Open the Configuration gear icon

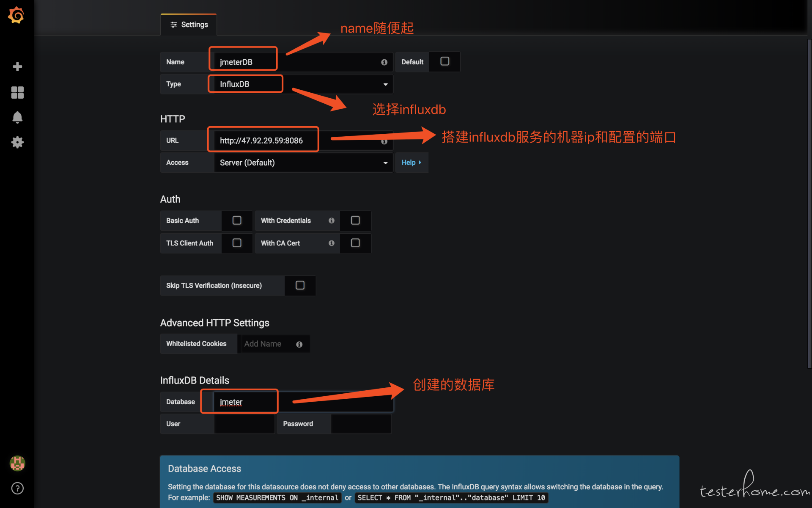17,142
